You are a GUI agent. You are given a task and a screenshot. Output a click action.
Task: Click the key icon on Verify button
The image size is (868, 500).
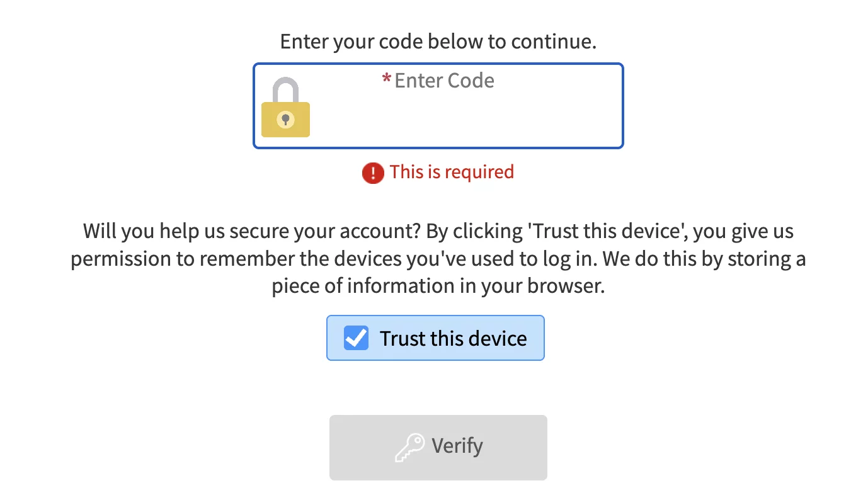click(x=409, y=448)
